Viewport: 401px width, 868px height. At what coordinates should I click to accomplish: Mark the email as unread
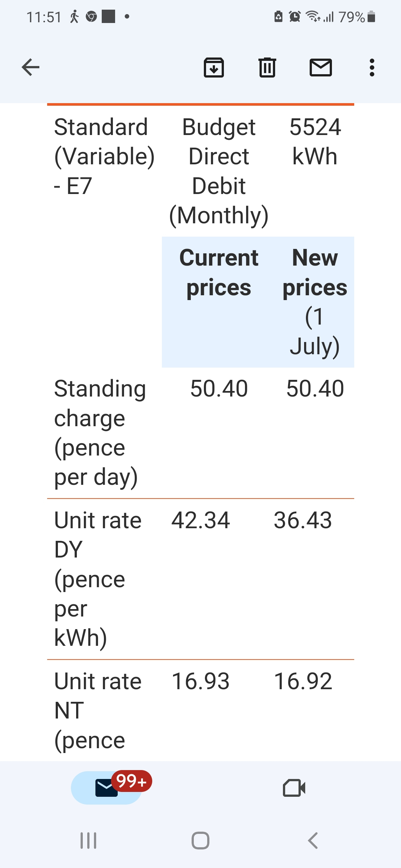[x=321, y=68]
